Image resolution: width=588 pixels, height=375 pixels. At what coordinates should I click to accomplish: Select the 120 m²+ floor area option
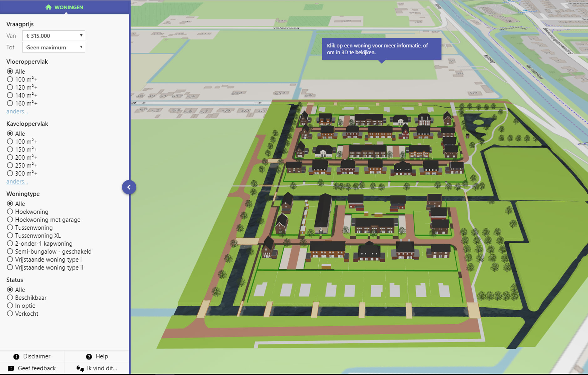[x=10, y=87]
